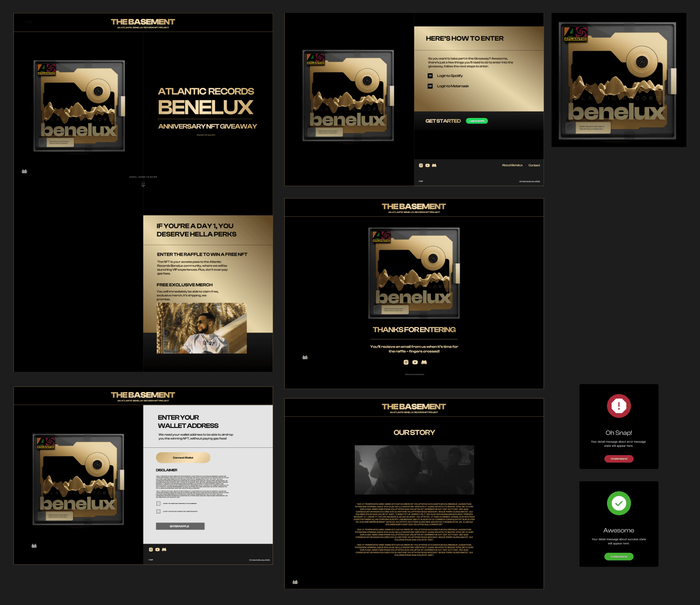Select the YouTube icon on the wallet page footer
700x605 pixels.
[157, 550]
